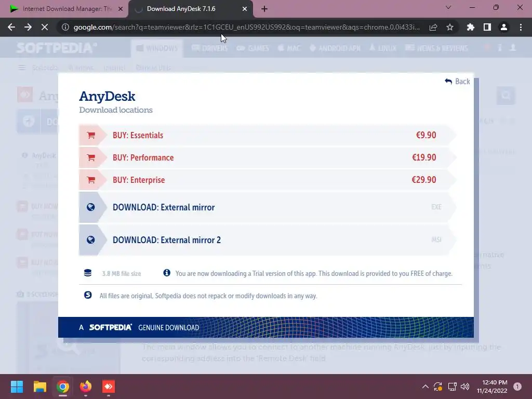The height and width of the screenshot is (399, 532).
Task: Toggle the Chrome side panel
Action: pyautogui.click(x=487, y=27)
